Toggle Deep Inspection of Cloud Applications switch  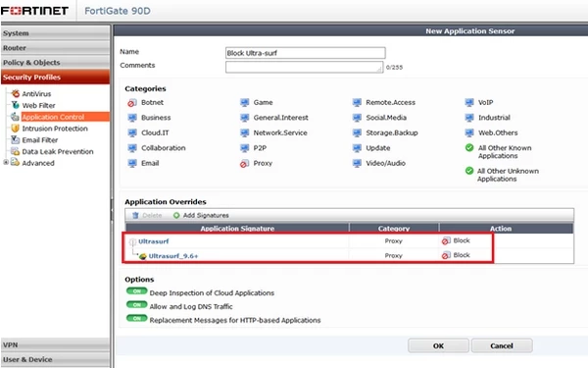click(x=137, y=291)
